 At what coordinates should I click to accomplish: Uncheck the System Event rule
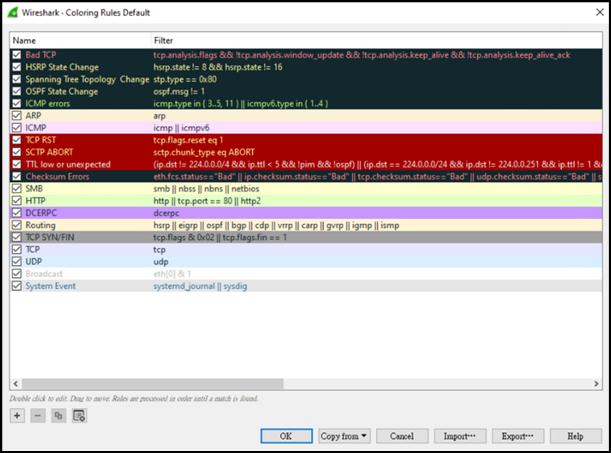pyautogui.click(x=16, y=286)
